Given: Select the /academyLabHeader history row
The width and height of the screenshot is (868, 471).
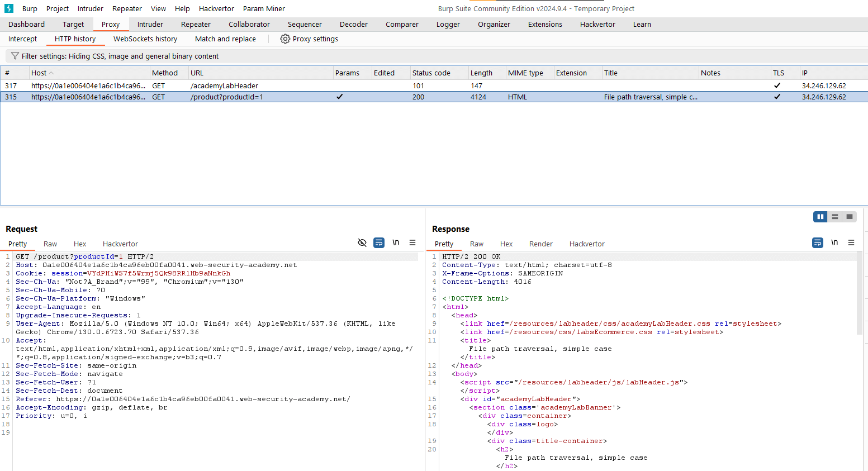Looking at the screenshot, I should (x=224, y=85).
